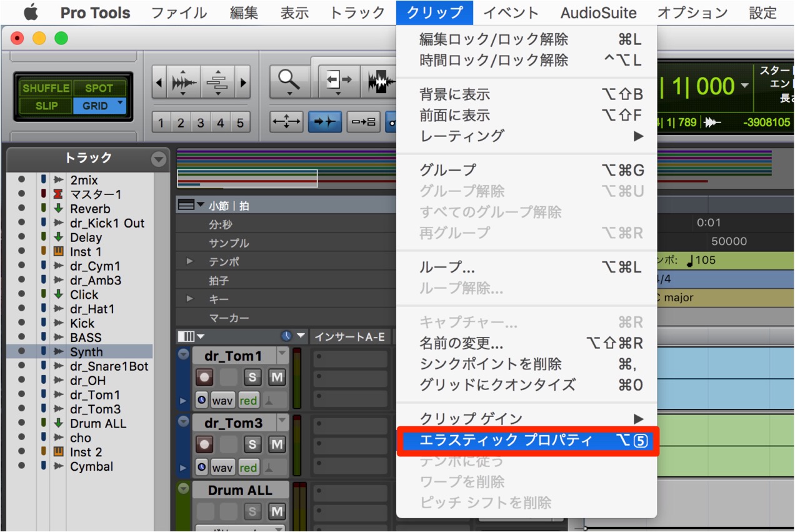Click the Master track type icon next to マスター1
Screen dimensions: 795x532
pyautogui.click(x=59, y=194)
